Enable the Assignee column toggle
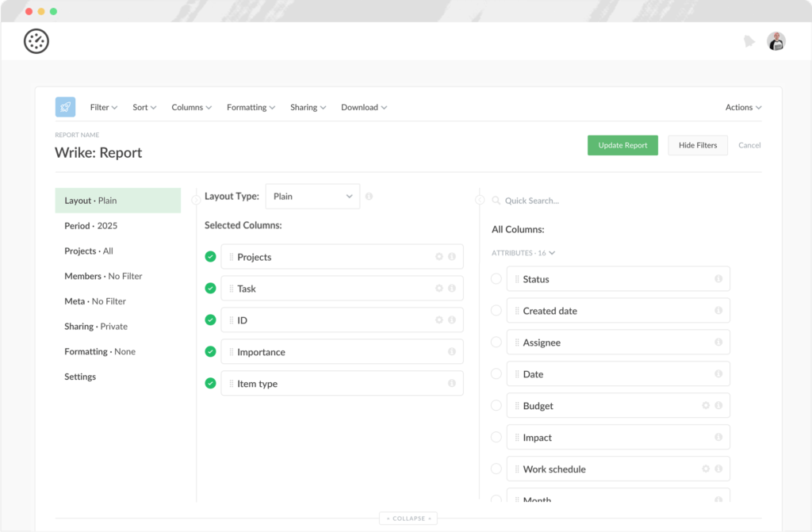812x532 pixels. pos(495,342)
